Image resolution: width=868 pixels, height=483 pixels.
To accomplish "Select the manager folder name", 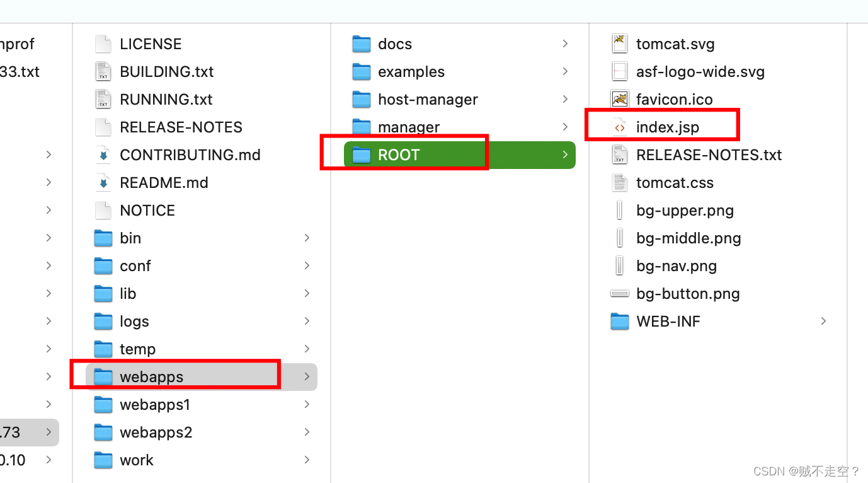I will pyautogui.click(x=409, y=127).
